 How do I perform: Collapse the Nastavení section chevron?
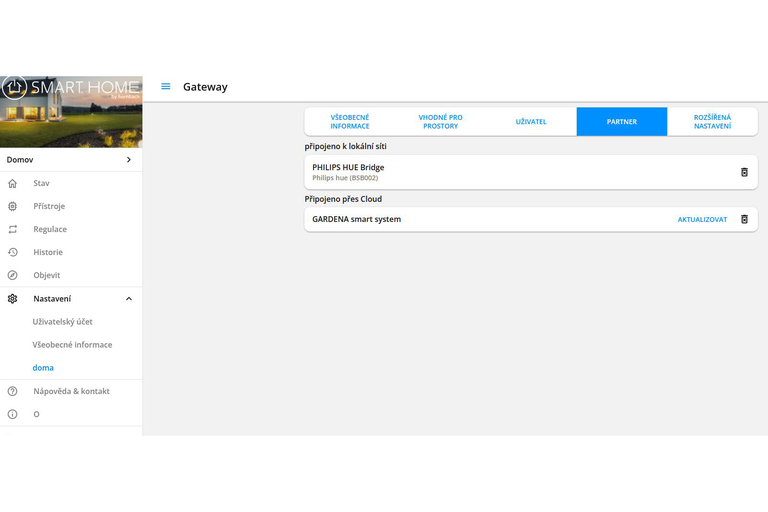pyautogui.click(x=128, y=299)
